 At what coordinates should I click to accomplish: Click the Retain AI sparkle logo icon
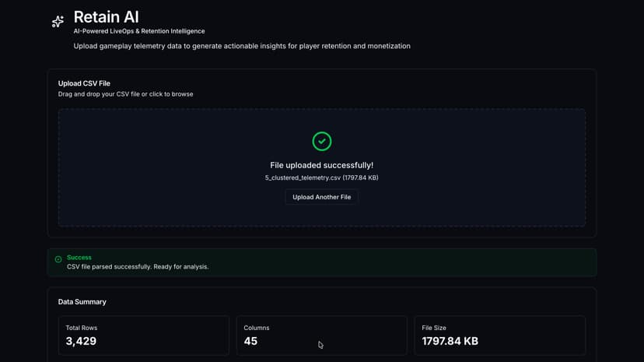(58, 21)
